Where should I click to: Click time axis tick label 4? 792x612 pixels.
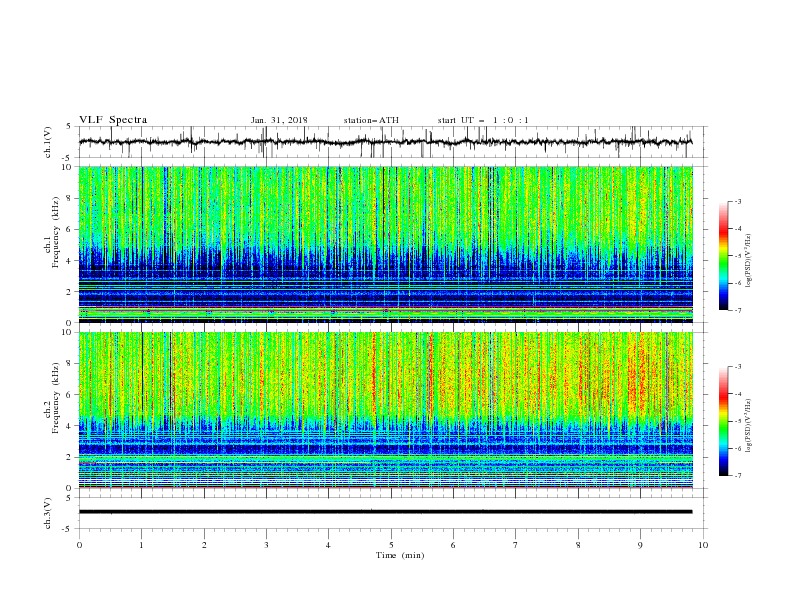tap(329, 545)
